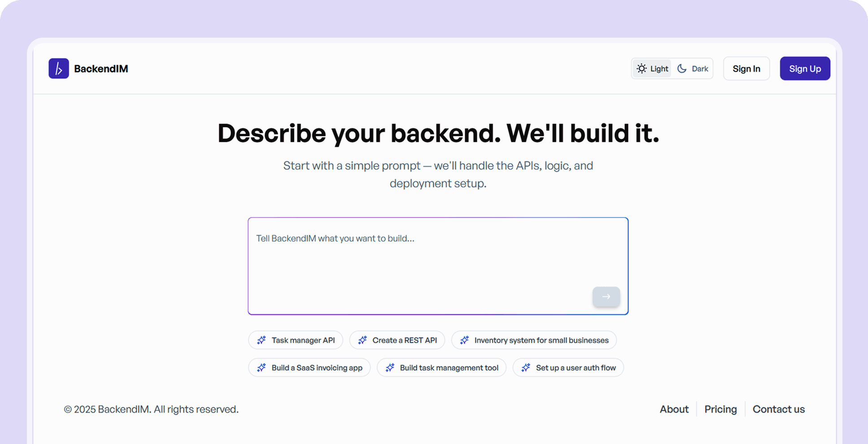
Task: Pick the Inventory system for small businesses chip
Action: [x=534, y=340]
